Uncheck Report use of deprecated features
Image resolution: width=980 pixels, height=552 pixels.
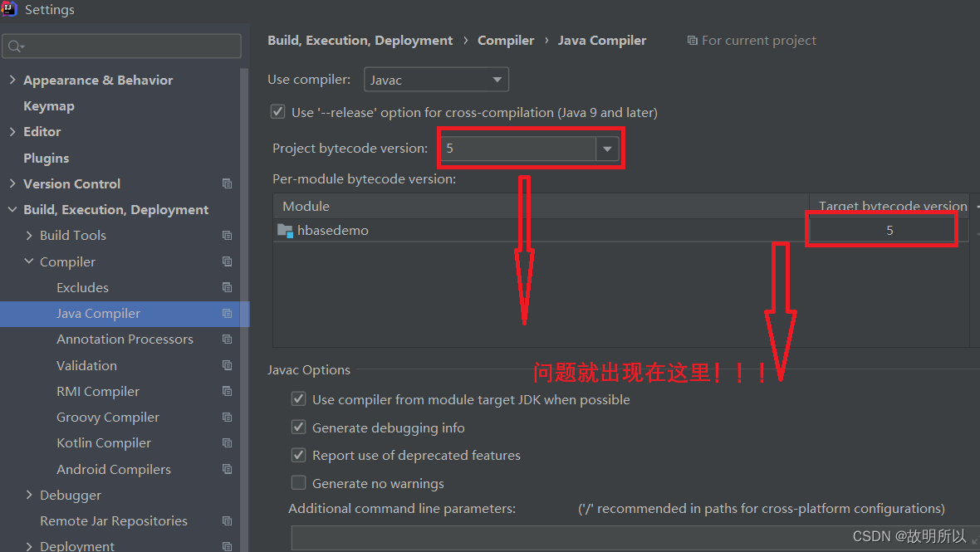[299, 455]
